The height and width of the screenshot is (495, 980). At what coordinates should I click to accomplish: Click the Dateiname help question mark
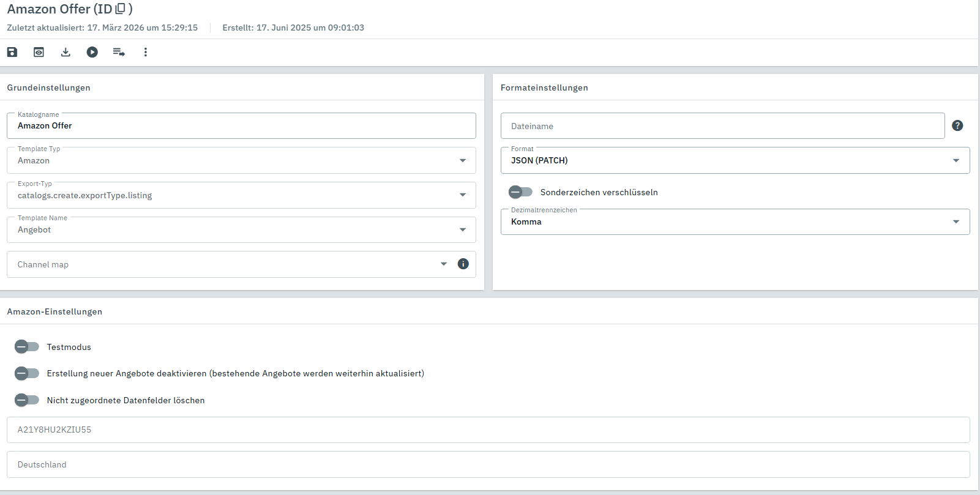pos(957,125)
